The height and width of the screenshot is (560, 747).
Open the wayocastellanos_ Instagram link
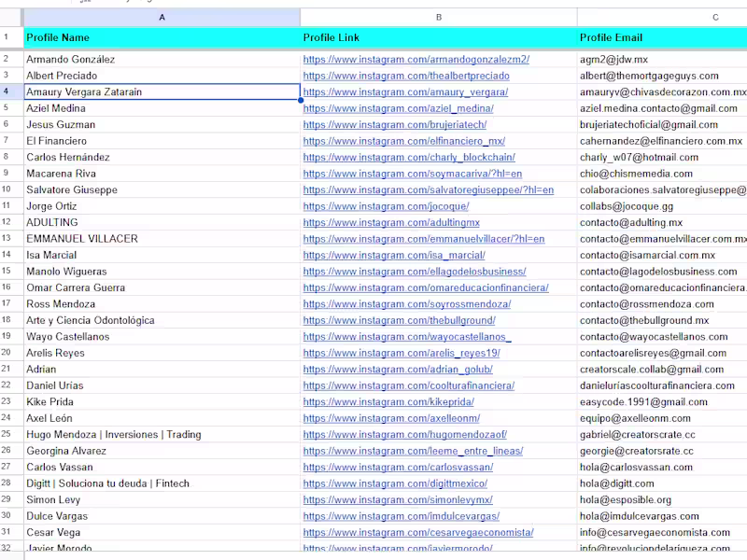pyautogui.click(x=407, y=337)
